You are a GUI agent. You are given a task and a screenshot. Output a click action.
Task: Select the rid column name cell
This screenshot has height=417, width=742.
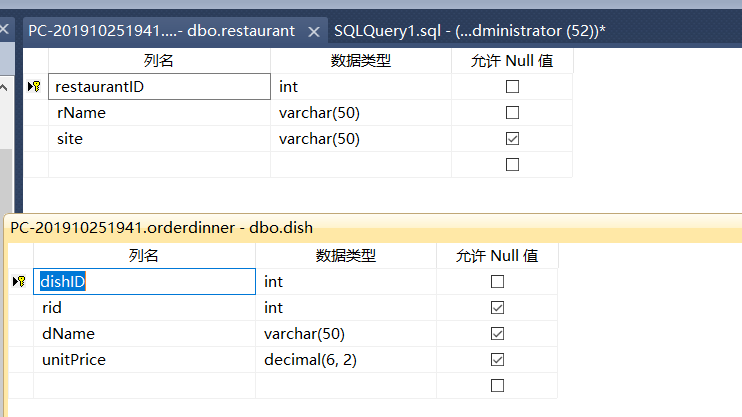(x=144, y=308)
